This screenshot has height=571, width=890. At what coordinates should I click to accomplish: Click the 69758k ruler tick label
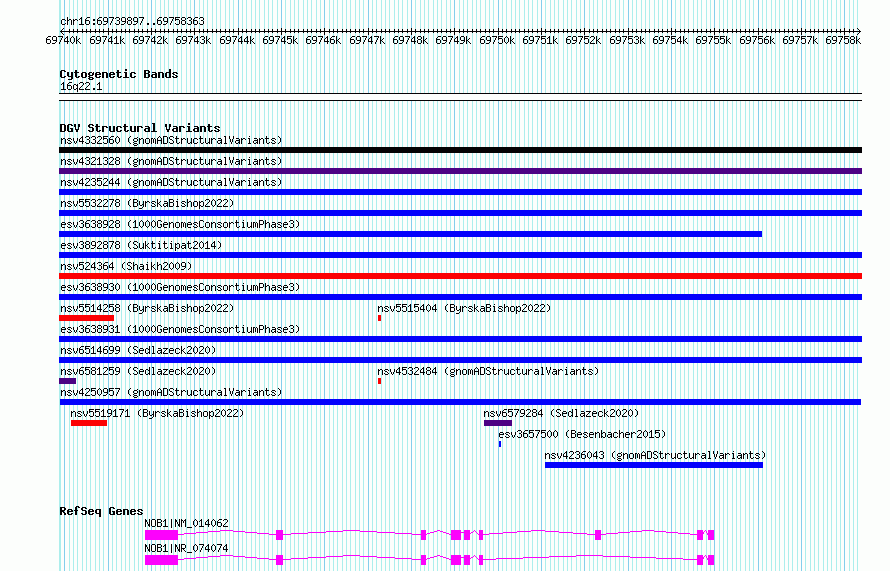(x=843, y=41)
